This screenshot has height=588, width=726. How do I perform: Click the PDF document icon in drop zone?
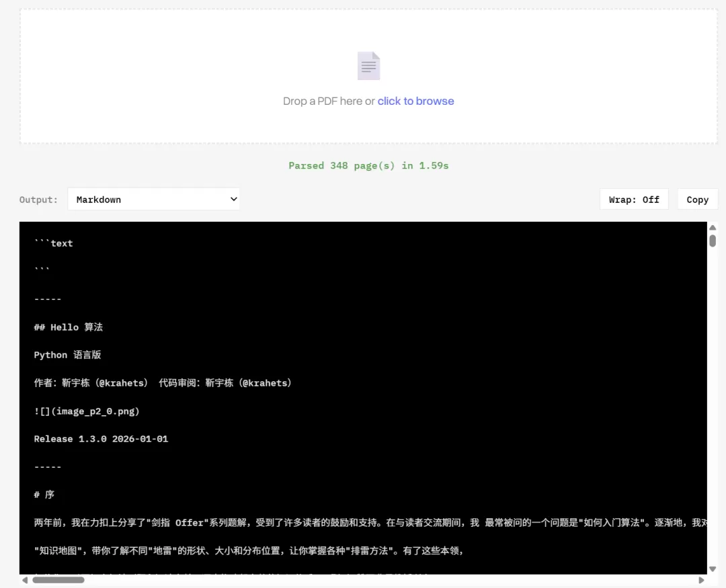[x=368, y=66]
